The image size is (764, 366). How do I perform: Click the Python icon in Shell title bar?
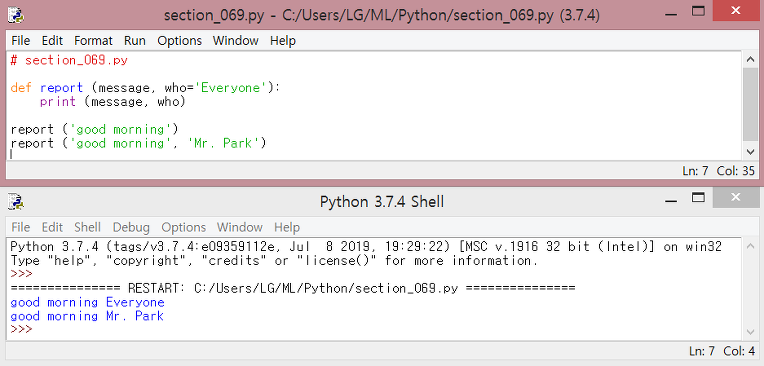click(x=16, y=201)
